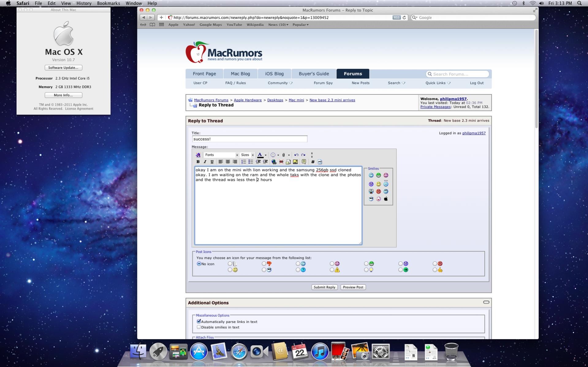Viewport: 588px width, 367px height.
Task: Open System Preferences in the Dock
Action: 380,351
